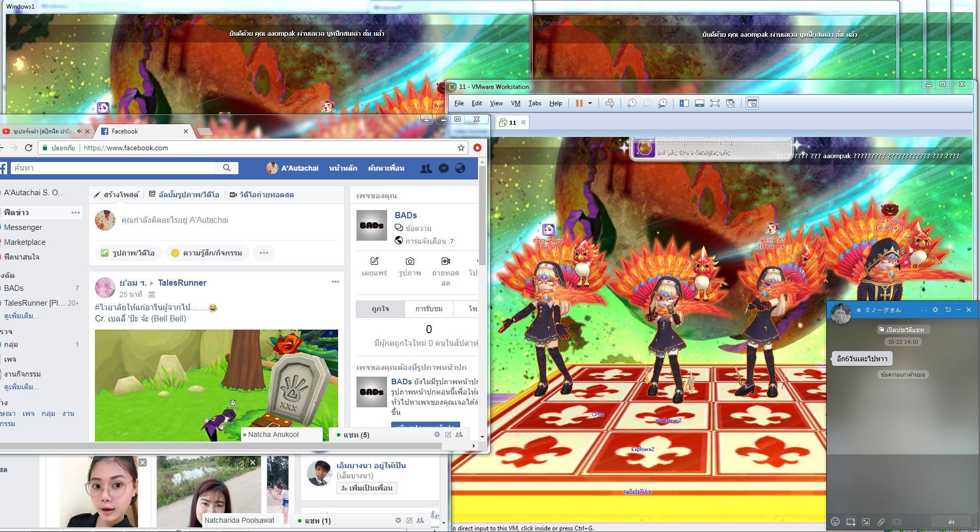The image size is (980, 532).
Task: Open VMware snapshot manager icon
Action: click(x=662, y=103)
